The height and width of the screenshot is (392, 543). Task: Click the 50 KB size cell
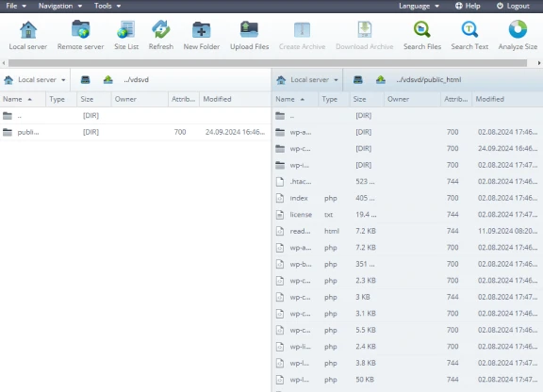tap(365, 380)
